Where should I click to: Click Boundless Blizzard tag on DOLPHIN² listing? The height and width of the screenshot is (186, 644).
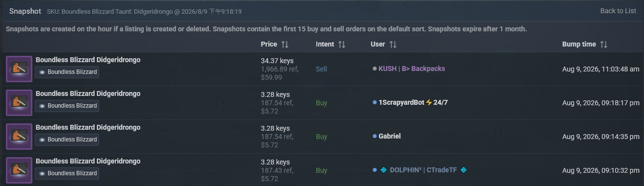point(67,173)
